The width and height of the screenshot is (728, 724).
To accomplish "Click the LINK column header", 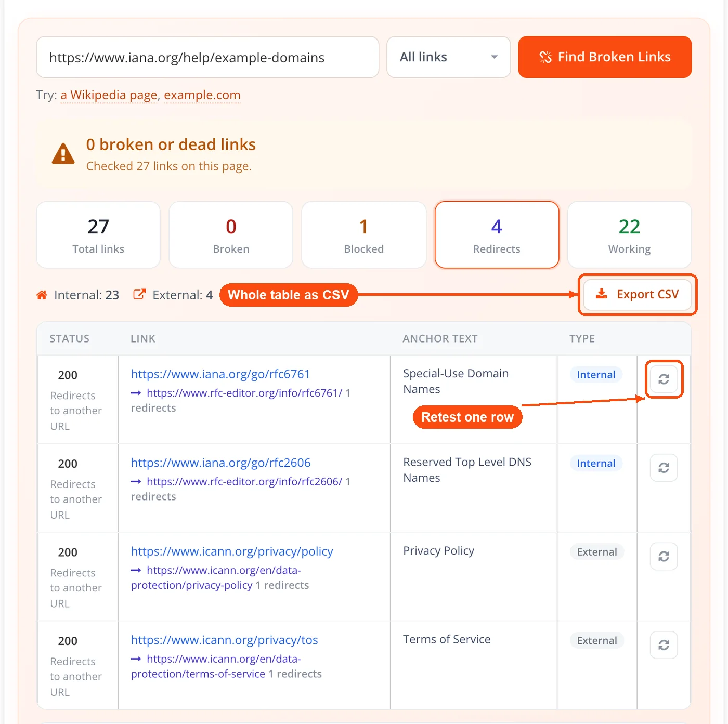I will [143, 339].
